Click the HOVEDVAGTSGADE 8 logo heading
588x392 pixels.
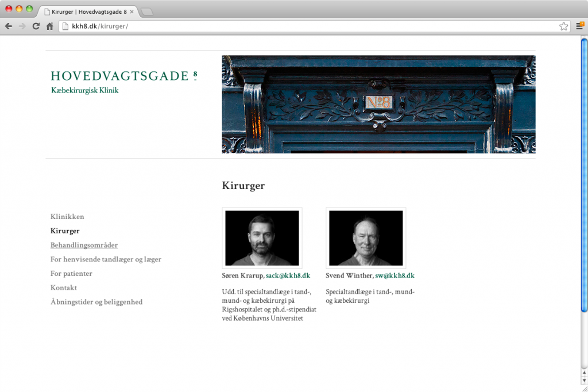coord(124,76)
